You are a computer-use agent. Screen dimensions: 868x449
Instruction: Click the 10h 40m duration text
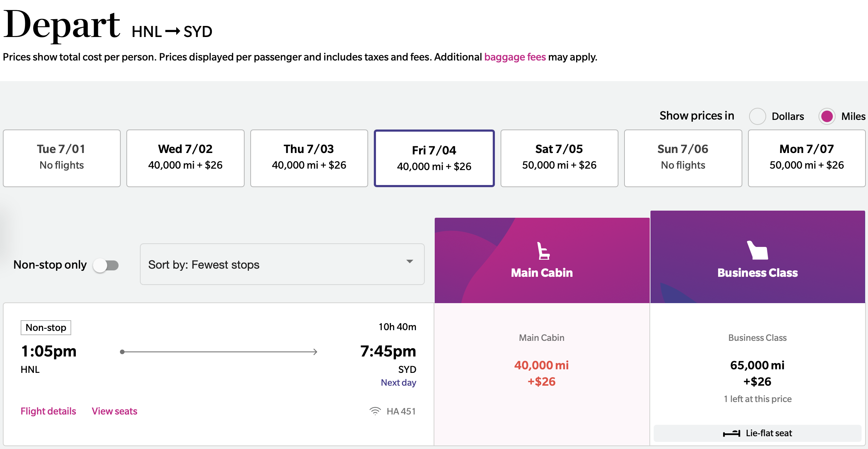point(397,327)
